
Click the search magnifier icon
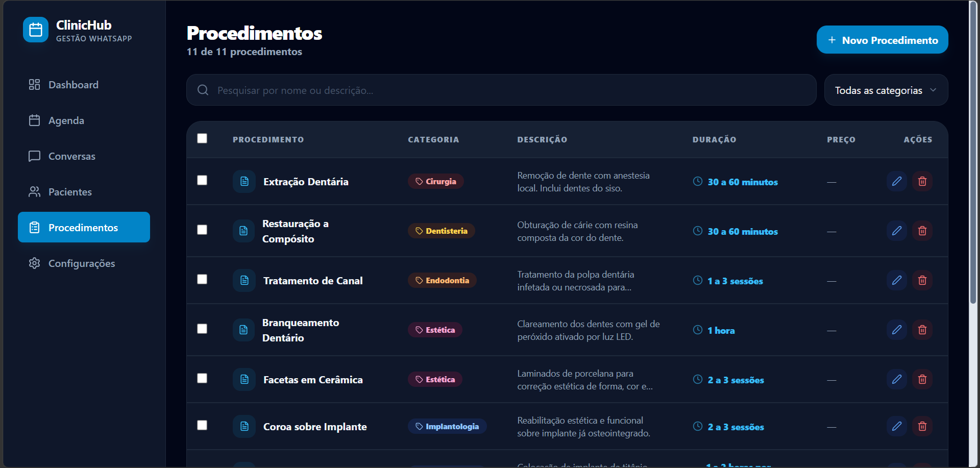click(203, 90)
